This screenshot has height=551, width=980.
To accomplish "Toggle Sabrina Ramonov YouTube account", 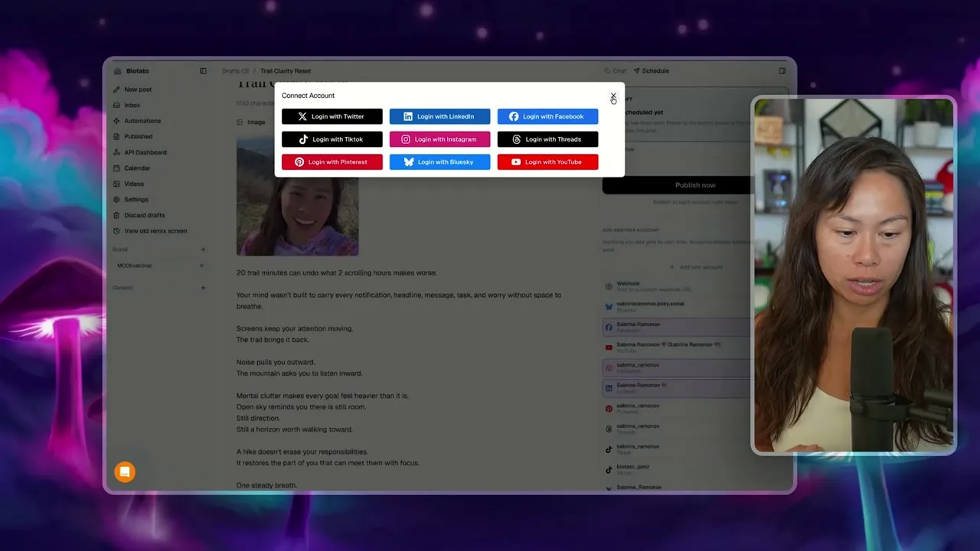I will pos(695,347).
